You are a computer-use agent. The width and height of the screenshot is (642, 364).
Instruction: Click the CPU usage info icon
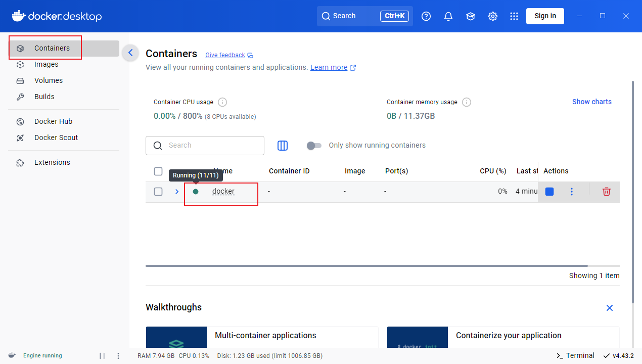(x=222, y=102)
